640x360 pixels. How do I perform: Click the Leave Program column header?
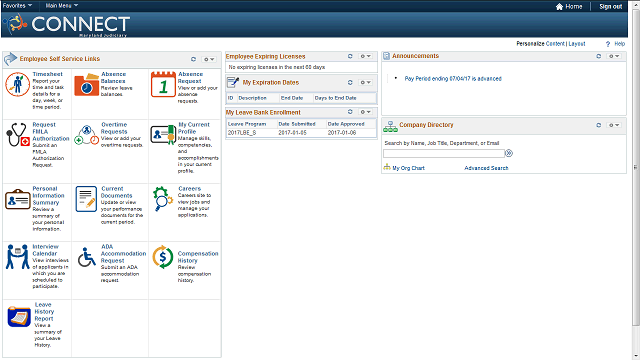247,124
